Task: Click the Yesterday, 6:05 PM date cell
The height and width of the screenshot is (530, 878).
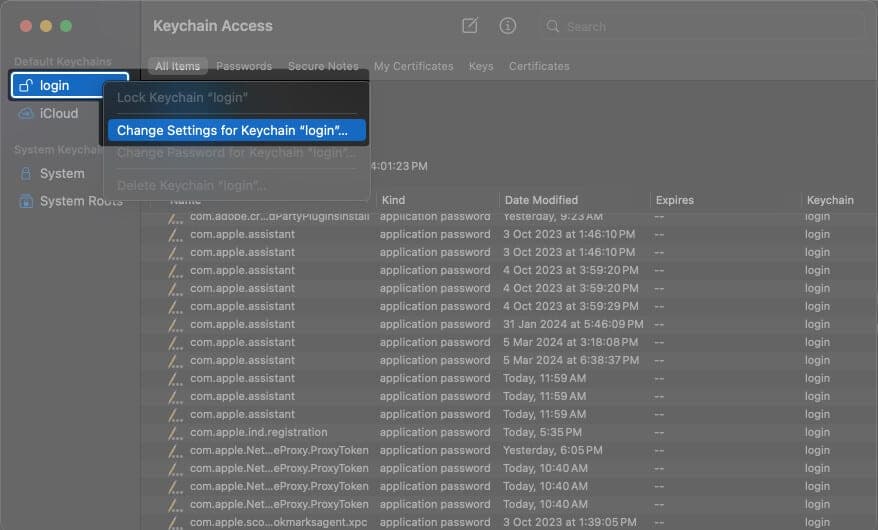Action: 552,451
